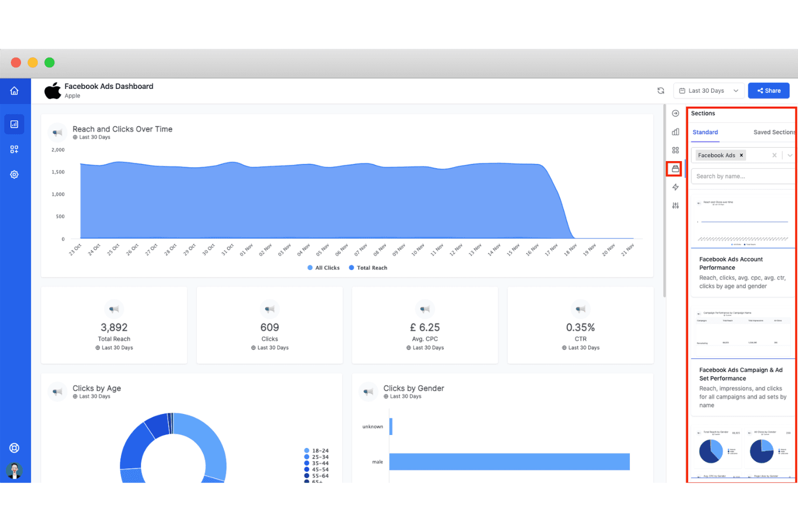The height and width of the screenshot is (532, 798).
Task: Toggle the 45-54 age legend entry
Action: [317, 469]
